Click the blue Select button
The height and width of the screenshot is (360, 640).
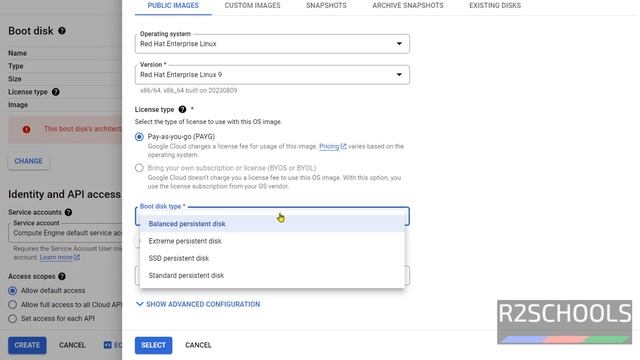[x=153, y=345]
